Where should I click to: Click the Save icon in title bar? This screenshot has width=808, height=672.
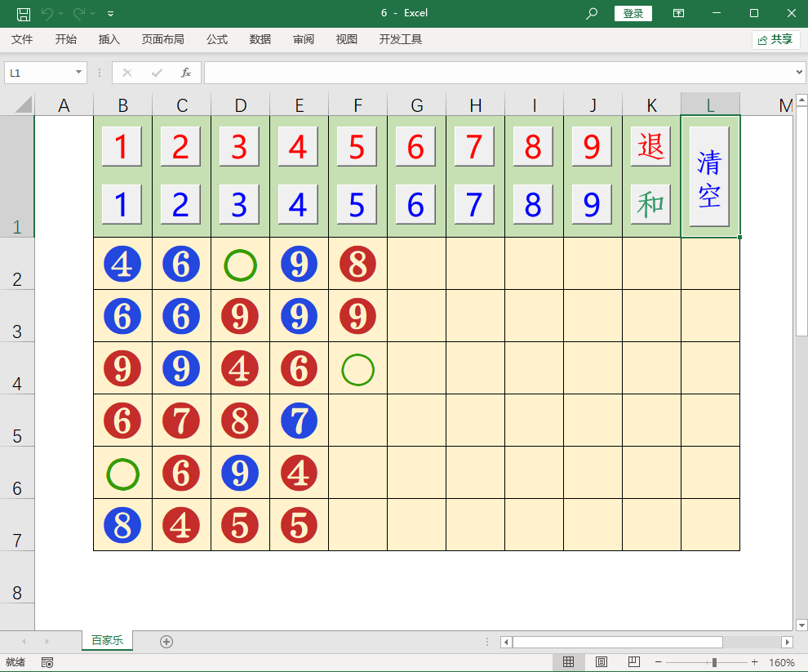click(x=24, y=13)
